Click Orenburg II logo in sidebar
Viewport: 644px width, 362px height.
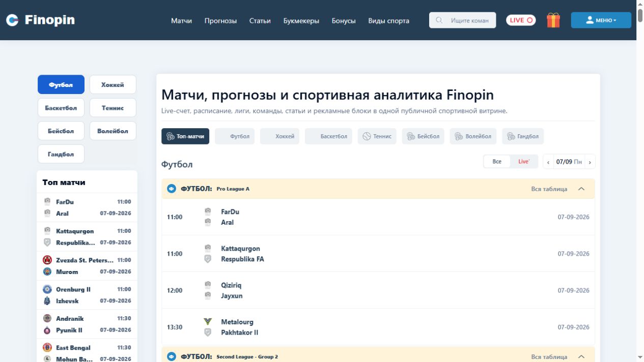[47, 289]
